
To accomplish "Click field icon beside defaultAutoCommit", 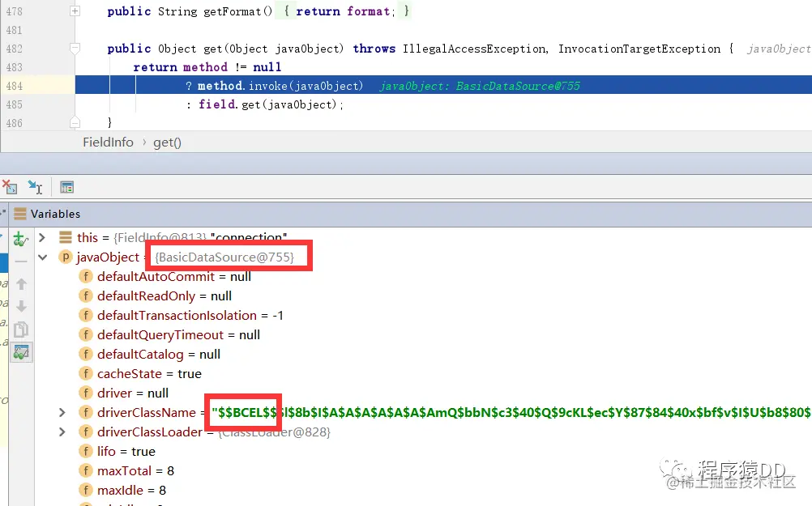I will [x=85, y=276].
